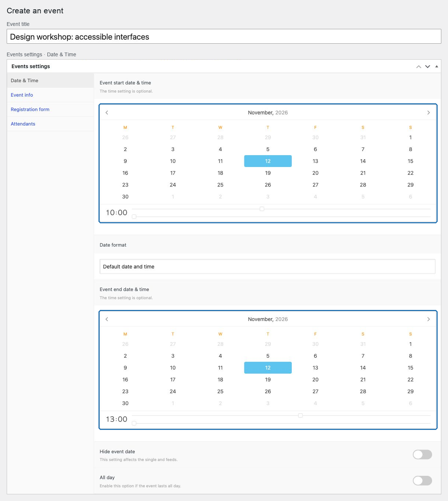Viewport: 448px width, 501px height.
Task: Click the Events settings panel heading
Action: point(31,66)
